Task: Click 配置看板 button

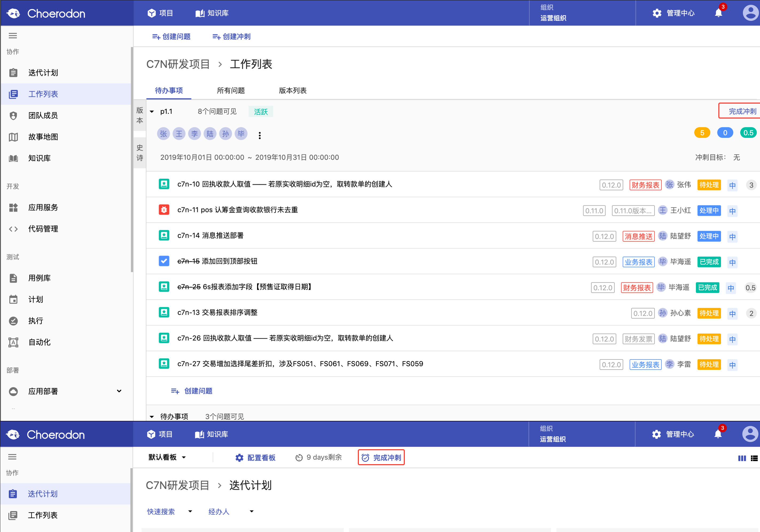Action: tap(255, 457)
